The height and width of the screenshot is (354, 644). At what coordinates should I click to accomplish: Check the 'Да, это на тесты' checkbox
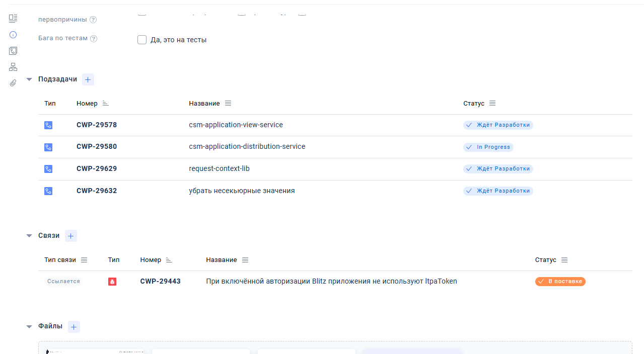[x=142, y=40]
